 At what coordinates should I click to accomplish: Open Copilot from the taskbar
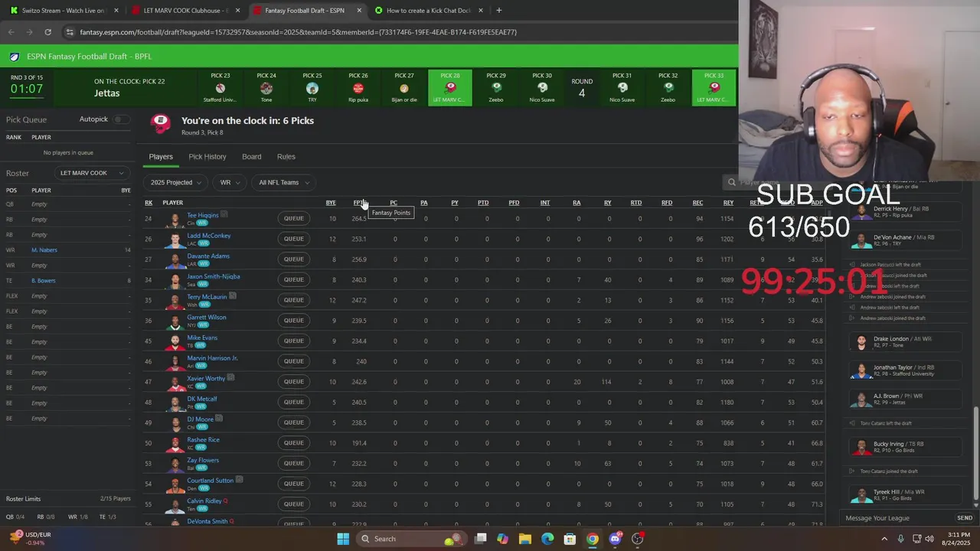tap(502, 539)
